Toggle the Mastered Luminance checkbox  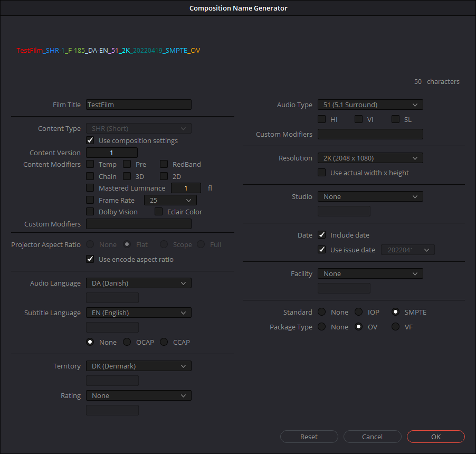coord(90,188)
